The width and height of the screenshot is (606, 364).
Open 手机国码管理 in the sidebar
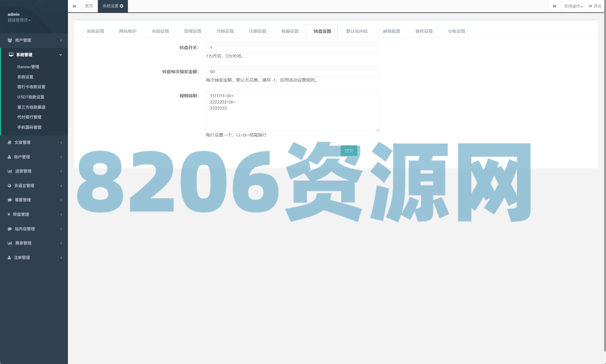pos(29,127)
